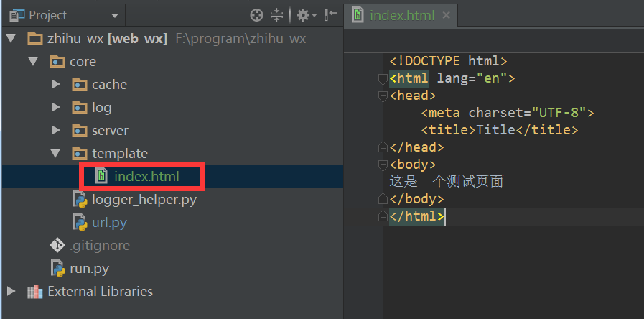
Task: Expand the External Libraries node
Action: pos(10,291)
